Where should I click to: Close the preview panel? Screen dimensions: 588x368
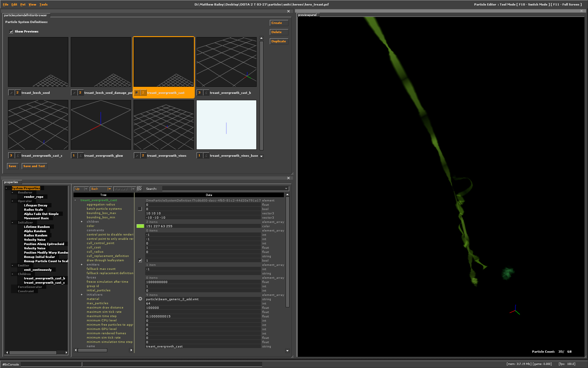pyautogui.click(x=582, y=11)
